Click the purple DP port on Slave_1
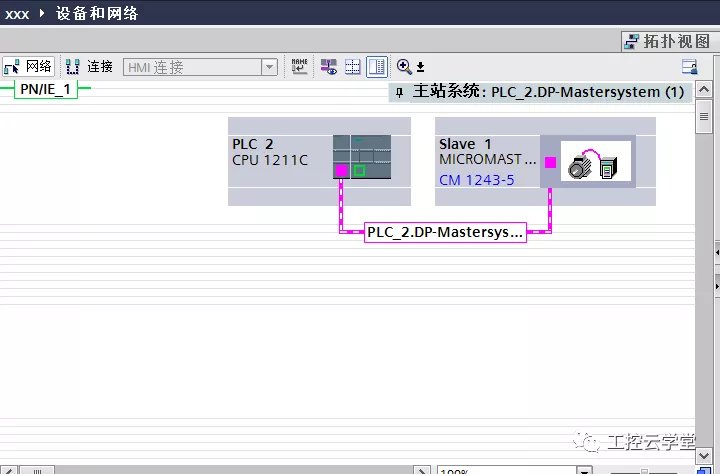This screenshot has width=720, height=474. (550, 162)
